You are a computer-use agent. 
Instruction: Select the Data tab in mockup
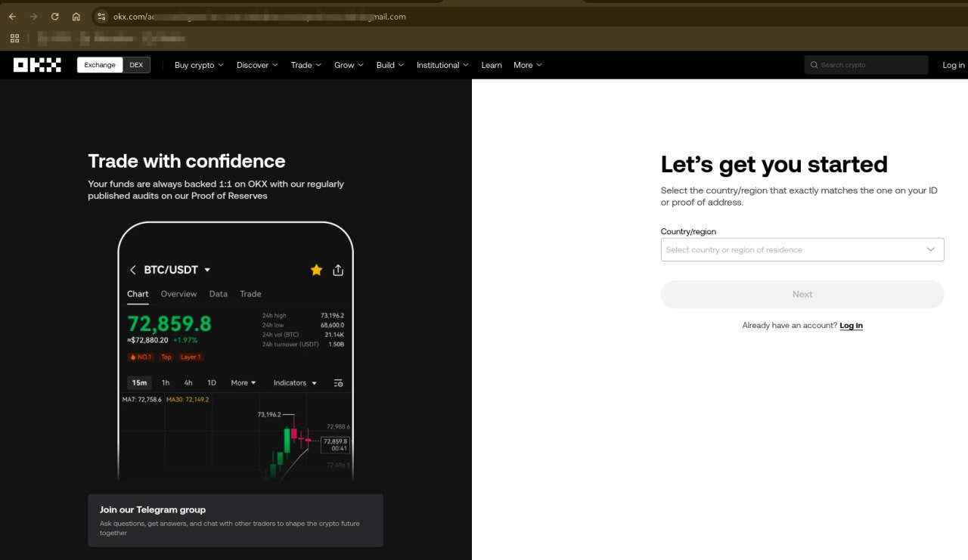pyautogui.click(x=219, y=294)
